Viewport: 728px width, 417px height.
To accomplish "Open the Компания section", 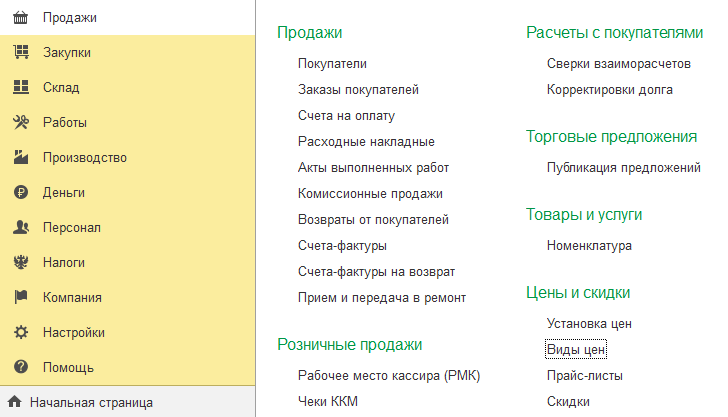I will tap(128, 298).
